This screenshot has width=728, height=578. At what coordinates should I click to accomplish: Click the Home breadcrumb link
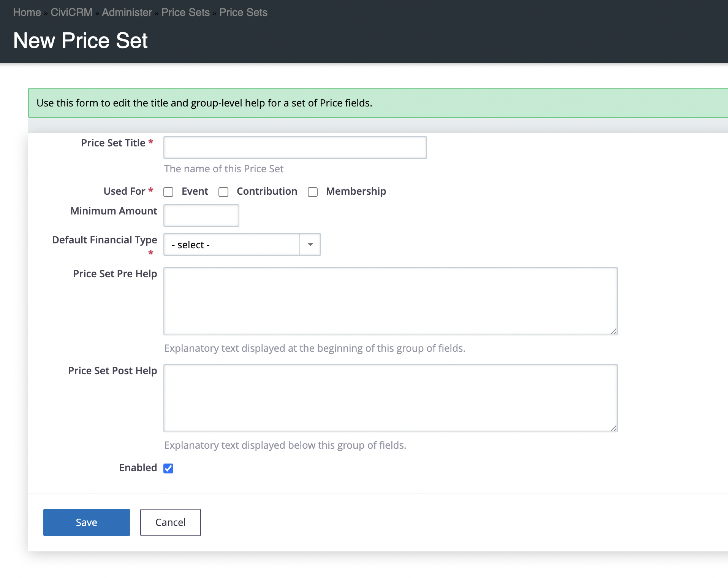[x=27, y=13]
